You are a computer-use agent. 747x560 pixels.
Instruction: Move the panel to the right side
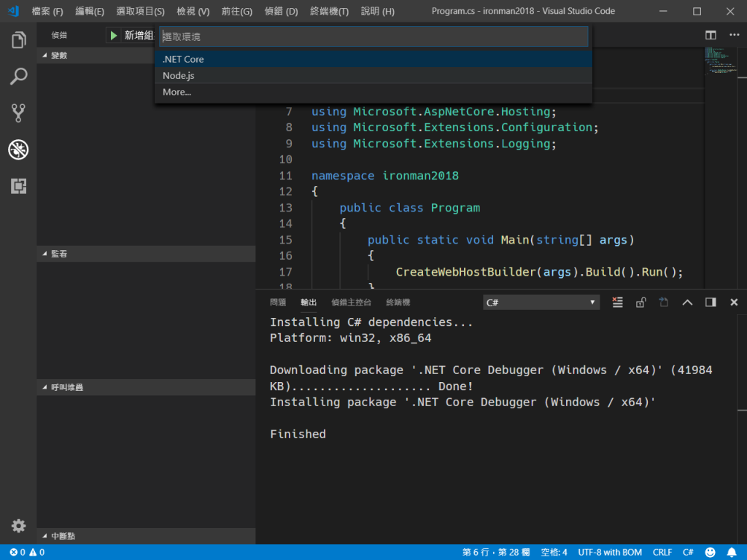[x=711, y=302]
